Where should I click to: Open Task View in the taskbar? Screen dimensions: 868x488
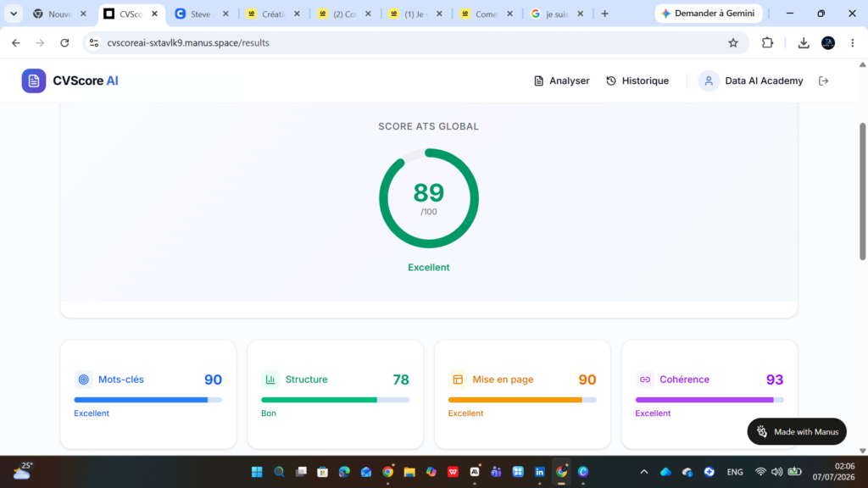click(301, 471)
